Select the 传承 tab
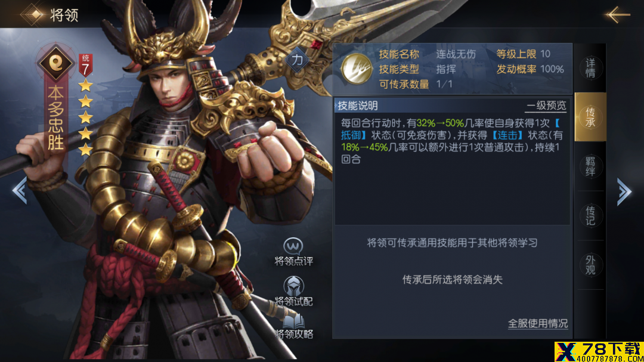 coord(590,117)
